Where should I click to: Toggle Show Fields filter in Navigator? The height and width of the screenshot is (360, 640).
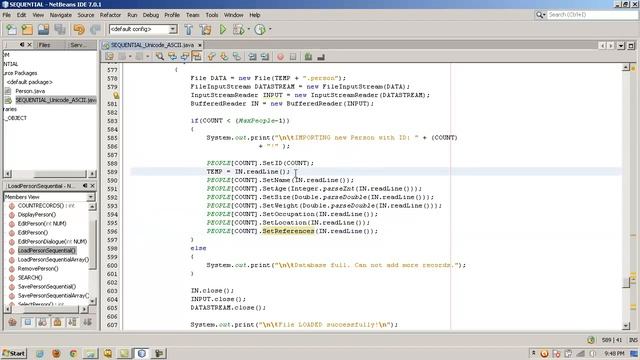pyautogui.click(x=27, y=322)
